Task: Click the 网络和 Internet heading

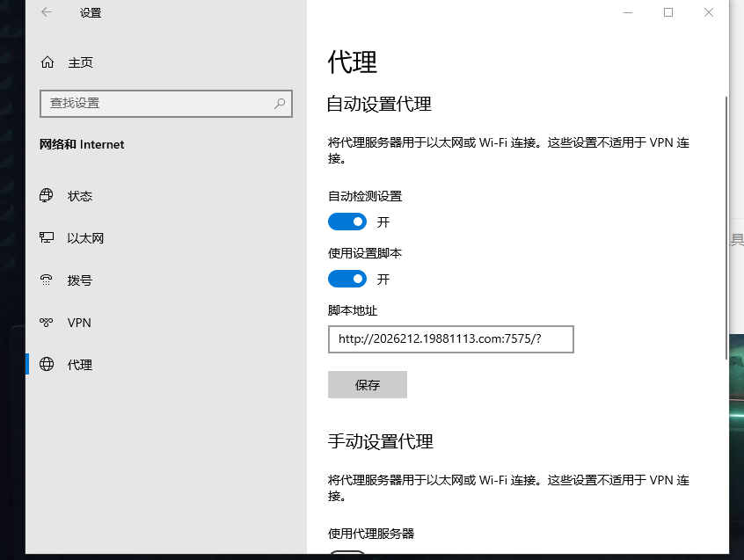Action: (82, 144)
